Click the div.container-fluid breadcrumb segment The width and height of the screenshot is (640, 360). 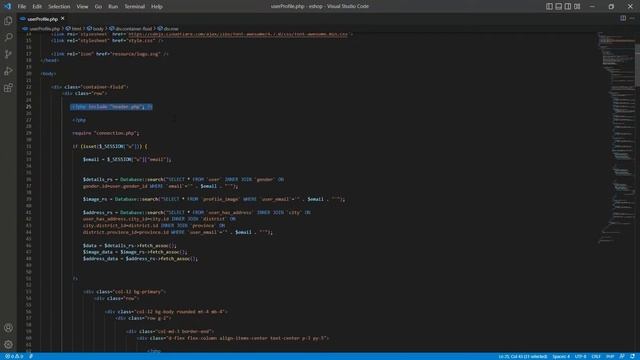[x=133, y=29]
